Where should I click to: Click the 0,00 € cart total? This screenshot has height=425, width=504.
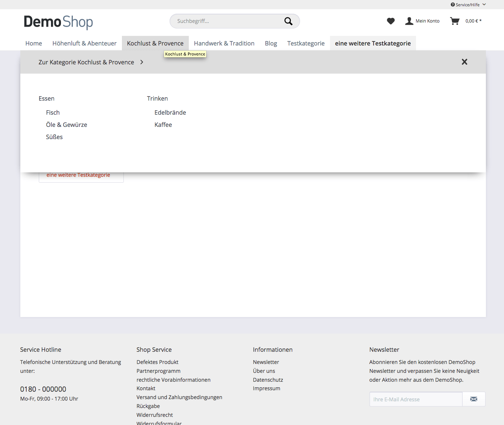coord(473,21)
